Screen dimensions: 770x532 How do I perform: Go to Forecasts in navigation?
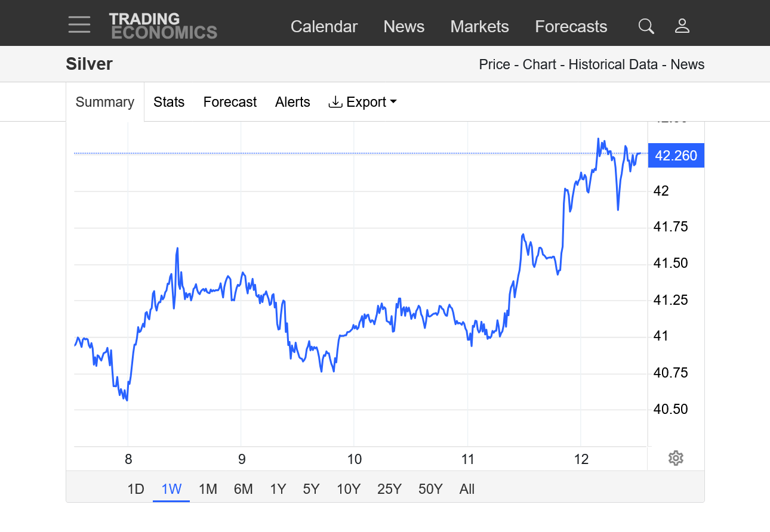pyautogui.click(x=571, y=27)
